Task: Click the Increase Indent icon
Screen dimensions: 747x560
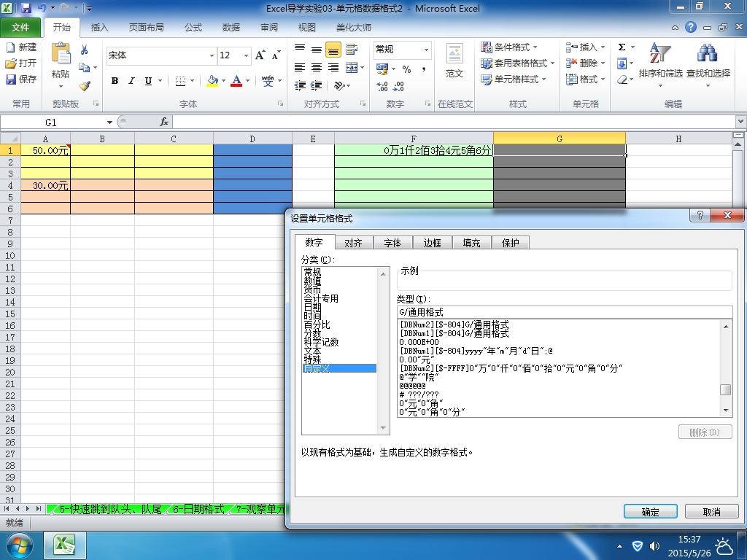Action: click(317, 86)
